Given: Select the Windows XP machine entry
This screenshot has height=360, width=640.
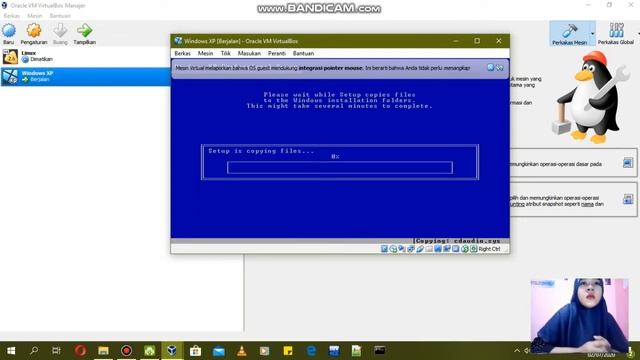Looking at the screenshot, I should (x=85, y=76).
